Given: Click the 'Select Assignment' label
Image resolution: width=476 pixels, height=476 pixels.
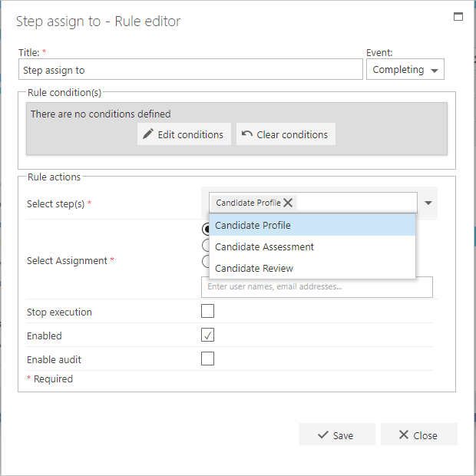Looking at the screenshot, I should point(67,260).
